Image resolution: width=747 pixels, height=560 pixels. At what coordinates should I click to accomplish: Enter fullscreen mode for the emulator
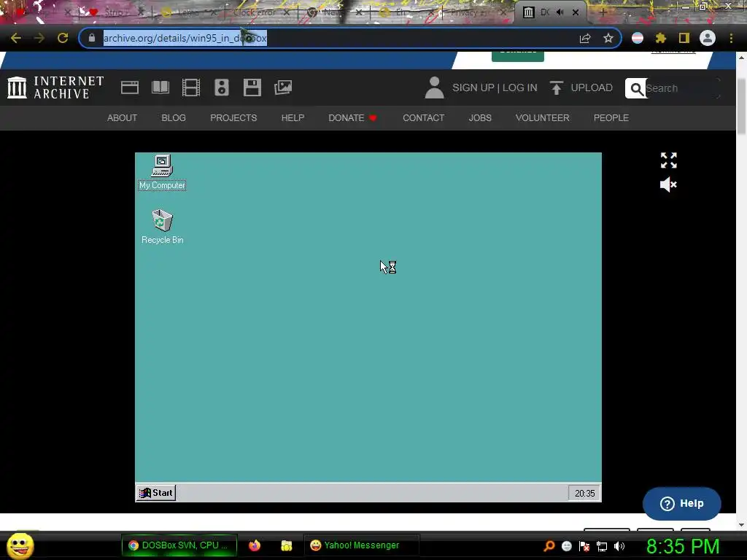pyautogui.click(x=668, y=160)
